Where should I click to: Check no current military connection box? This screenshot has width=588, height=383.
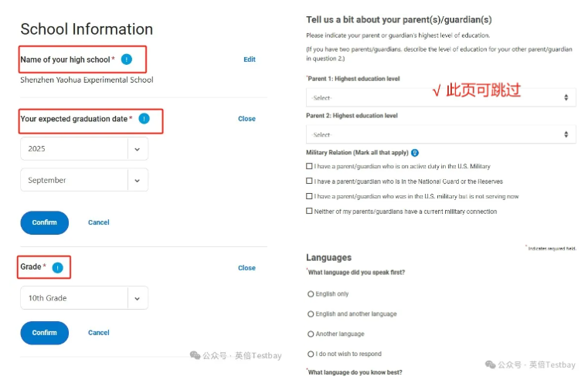tap(310, 211)
